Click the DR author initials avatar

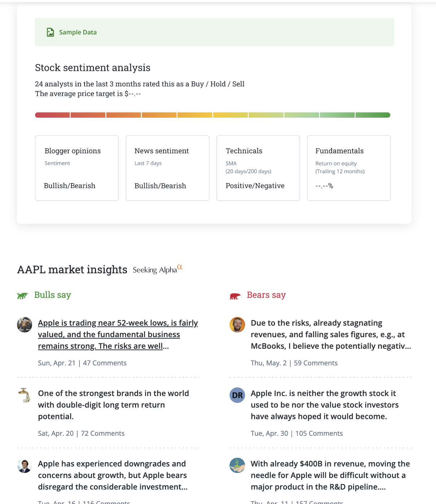pos(237,395)
